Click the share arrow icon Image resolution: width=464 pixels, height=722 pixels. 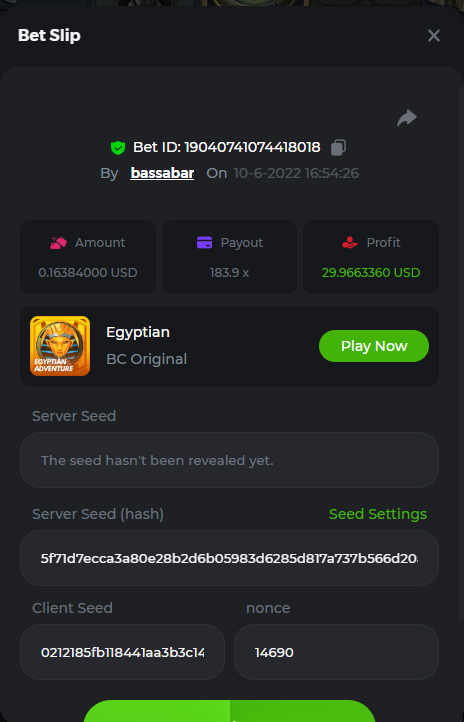click(x=407, y=118)
